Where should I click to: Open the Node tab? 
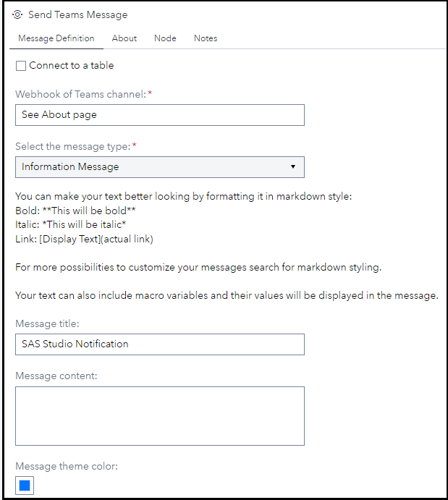(x=165, y=38)
